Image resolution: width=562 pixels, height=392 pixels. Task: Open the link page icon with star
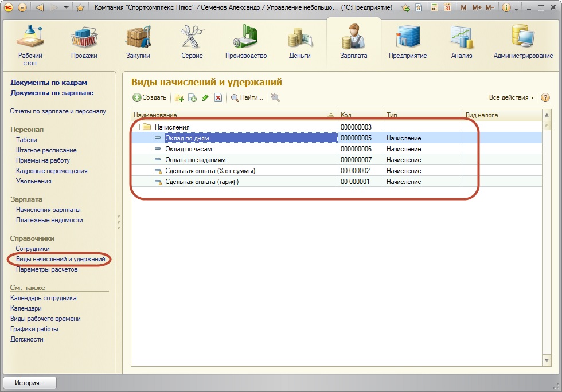coord(418,7)
